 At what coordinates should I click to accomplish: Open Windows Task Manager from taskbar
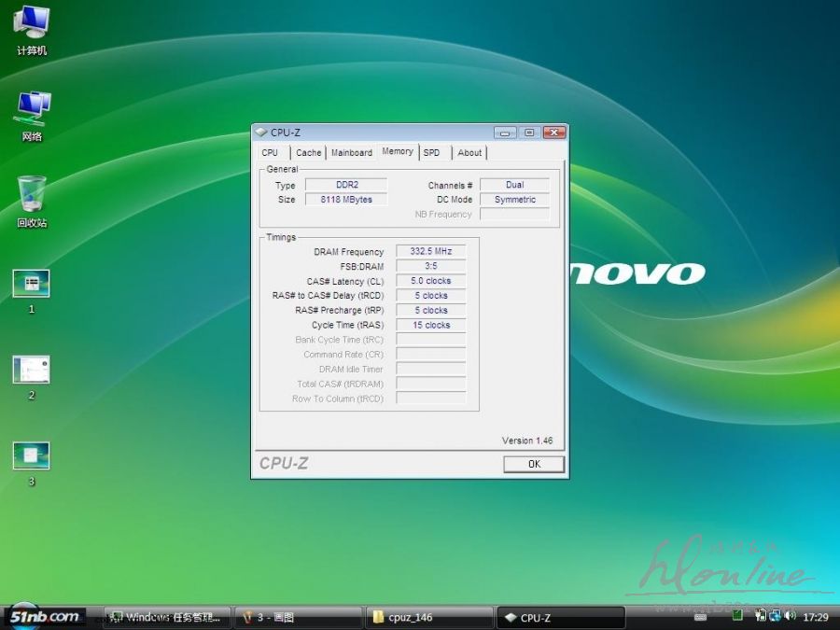point(166,617)
